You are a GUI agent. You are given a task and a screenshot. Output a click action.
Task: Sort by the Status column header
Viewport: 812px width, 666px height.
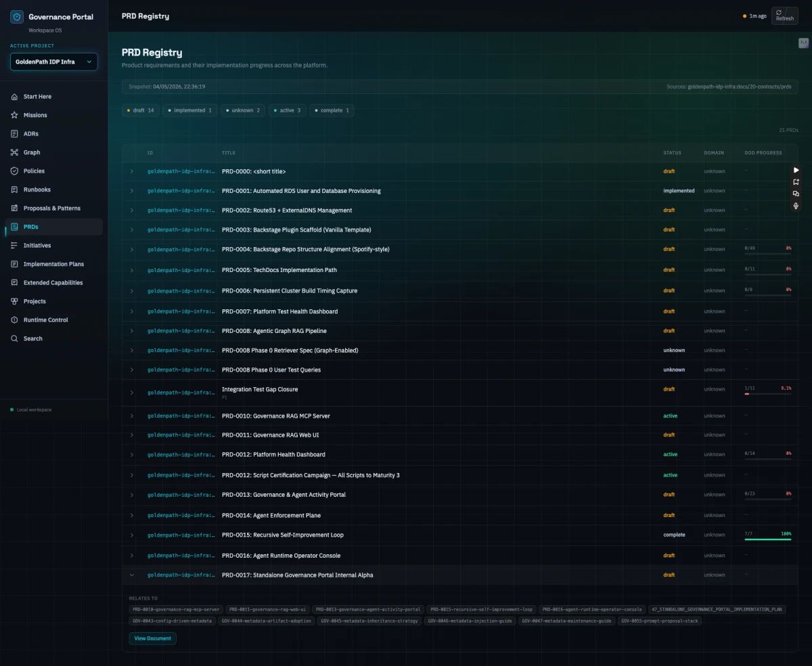pyautogui.click(x=672, y=153)
